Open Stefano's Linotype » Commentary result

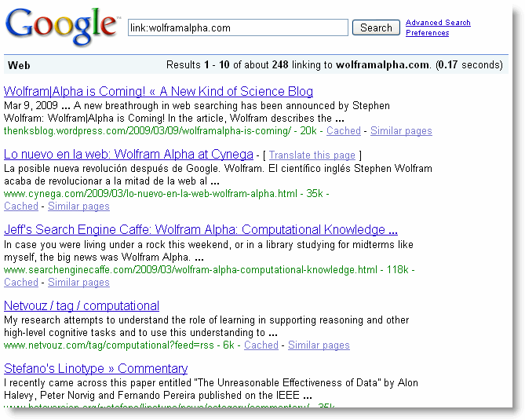(96, 368)
